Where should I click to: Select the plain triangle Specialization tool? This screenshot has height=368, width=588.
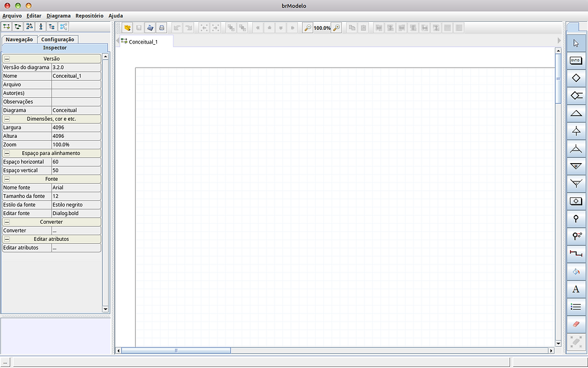point(576,113)
